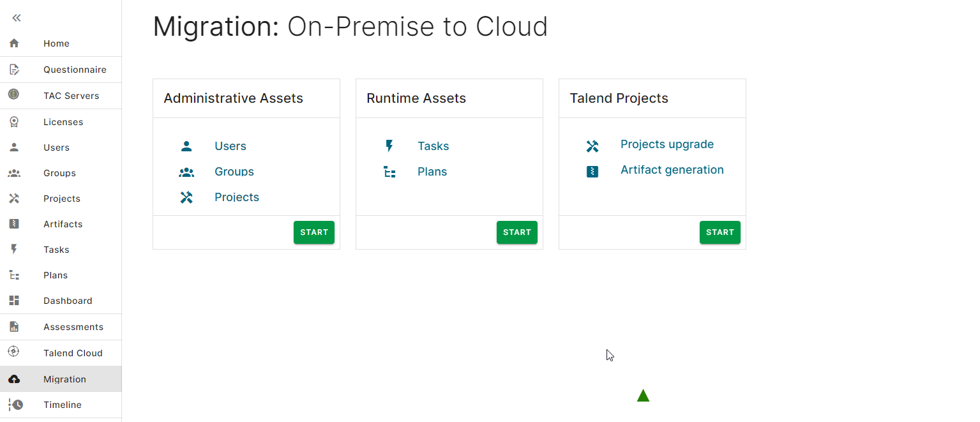
Task: Start Administrative Assets migration
Action: 313,232
